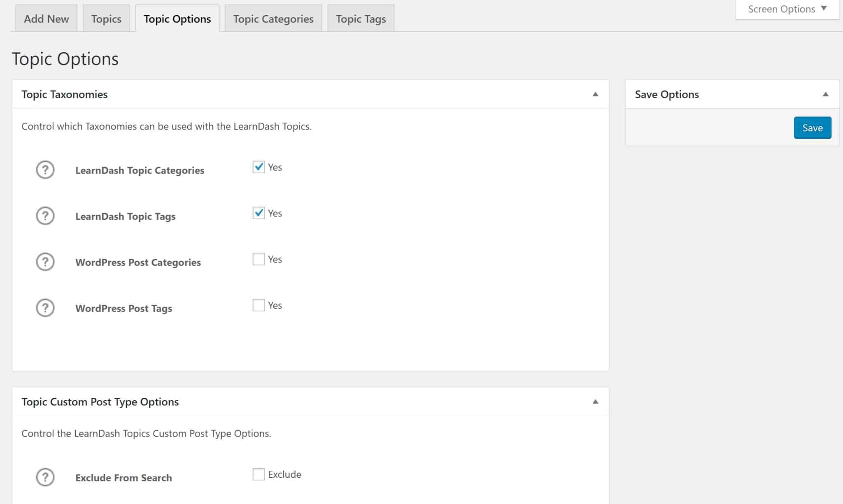Enable WordPress Post Categories taxonomy
This screenshot has width=843, height=504.
258,259
